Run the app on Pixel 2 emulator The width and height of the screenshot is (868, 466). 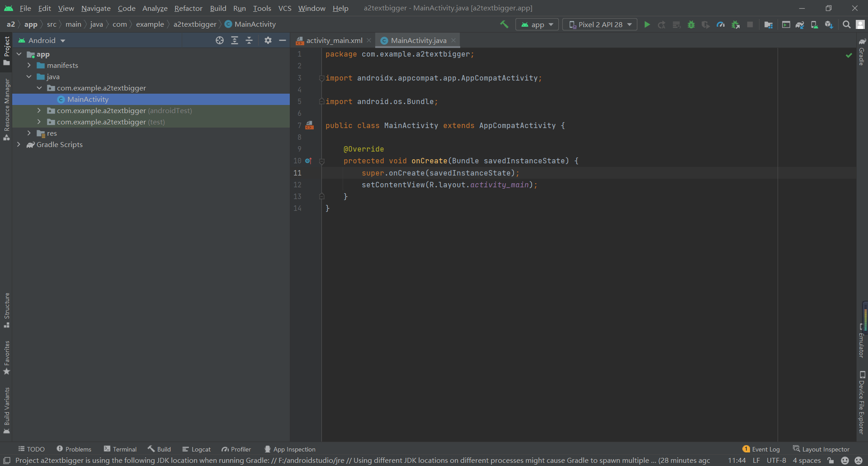tap(647, 24)
